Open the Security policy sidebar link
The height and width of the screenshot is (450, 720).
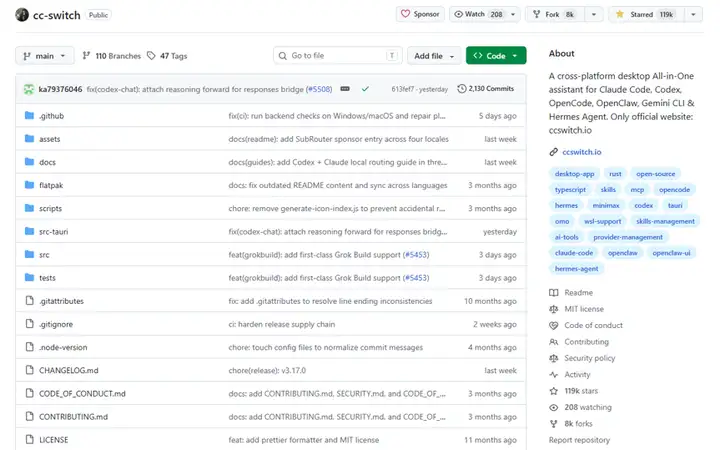point(582,358)
